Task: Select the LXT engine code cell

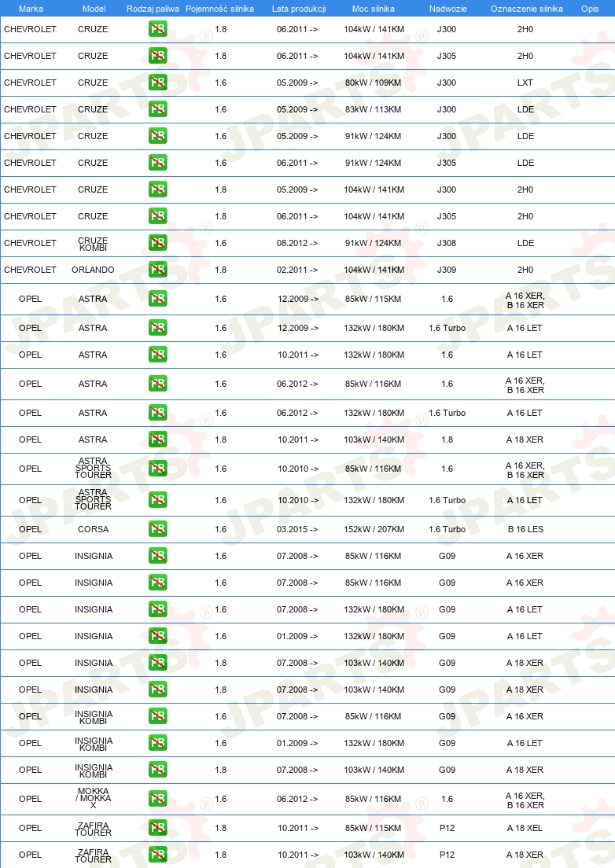Action: pos(525,83)
